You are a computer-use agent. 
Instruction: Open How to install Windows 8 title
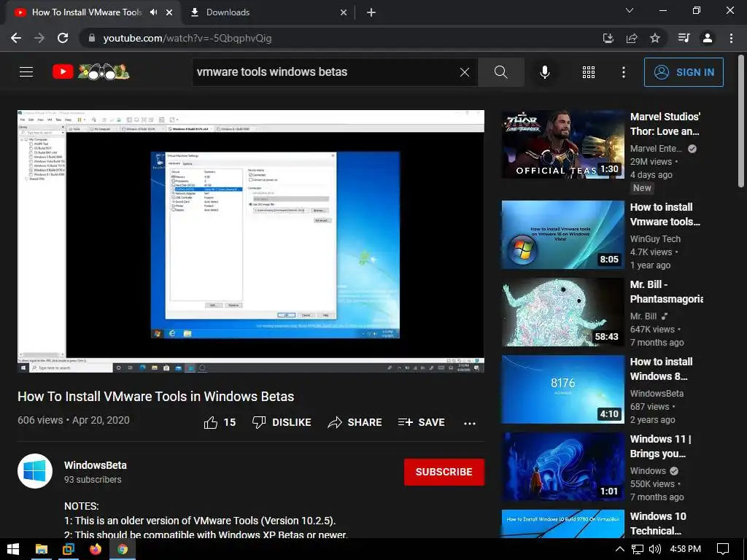click(661, 369)
